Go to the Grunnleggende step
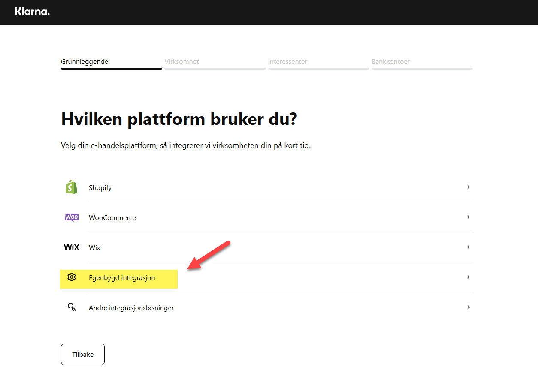 [85, 62]
